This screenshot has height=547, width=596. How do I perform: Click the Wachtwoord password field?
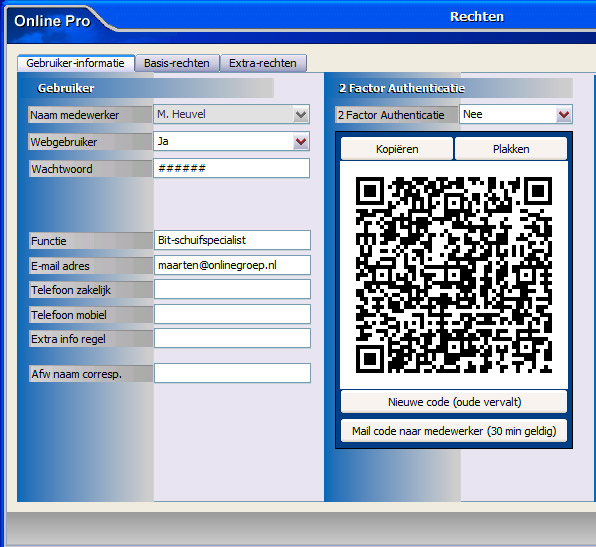(231, 168)
